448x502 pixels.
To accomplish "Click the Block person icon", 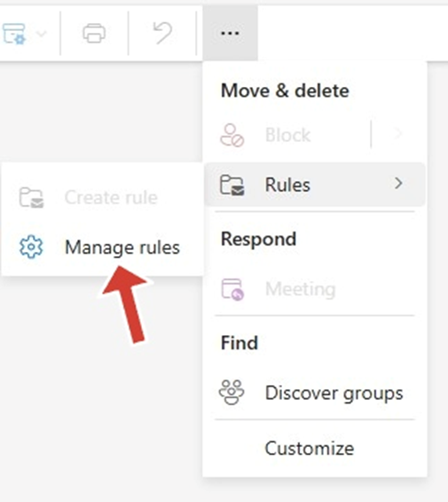I will 232,135.
